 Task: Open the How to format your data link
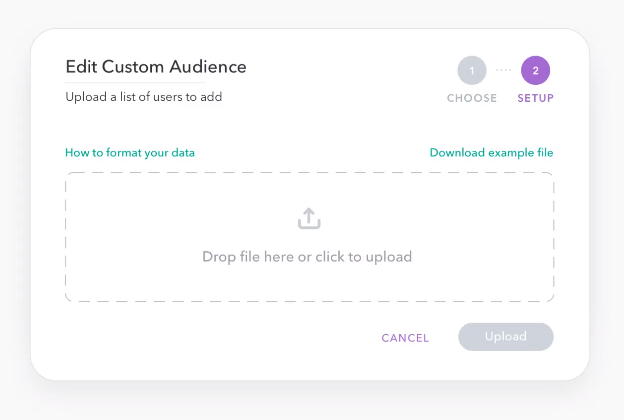(130, 153)
